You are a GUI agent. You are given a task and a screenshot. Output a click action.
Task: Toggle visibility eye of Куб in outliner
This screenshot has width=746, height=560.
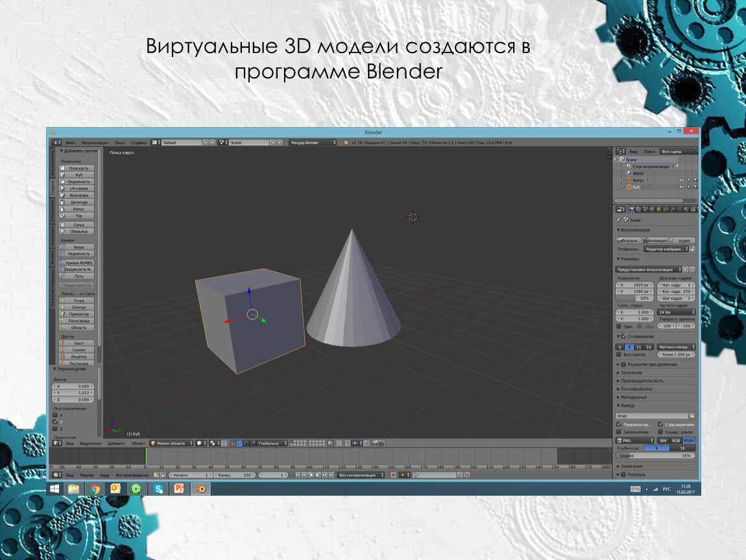click(x=681, y=187)
